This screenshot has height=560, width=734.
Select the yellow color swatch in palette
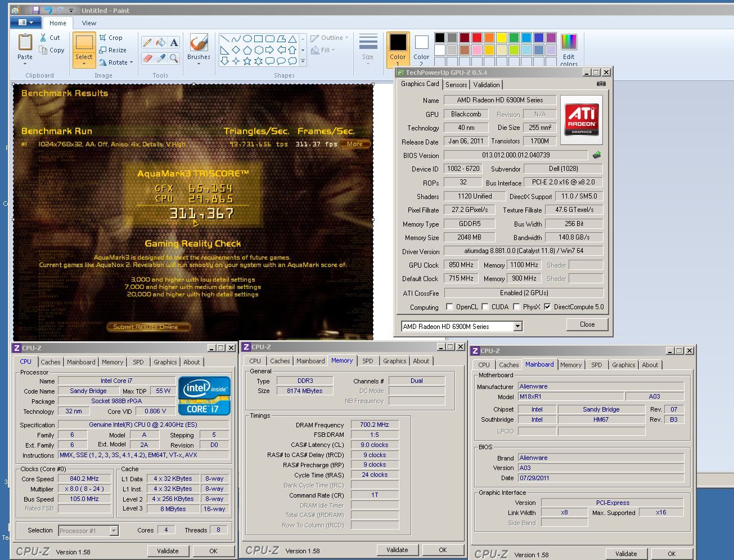(501, 38)
